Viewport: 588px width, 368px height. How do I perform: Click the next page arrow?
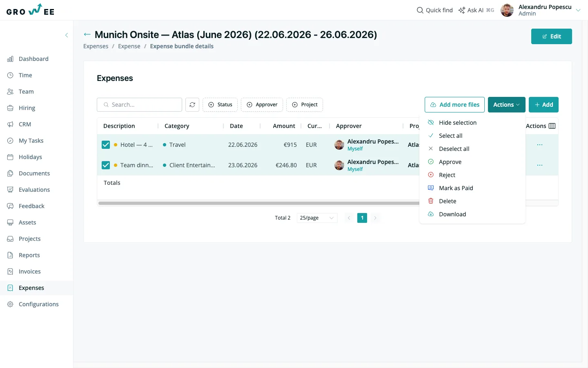click(x=375, y=218)
